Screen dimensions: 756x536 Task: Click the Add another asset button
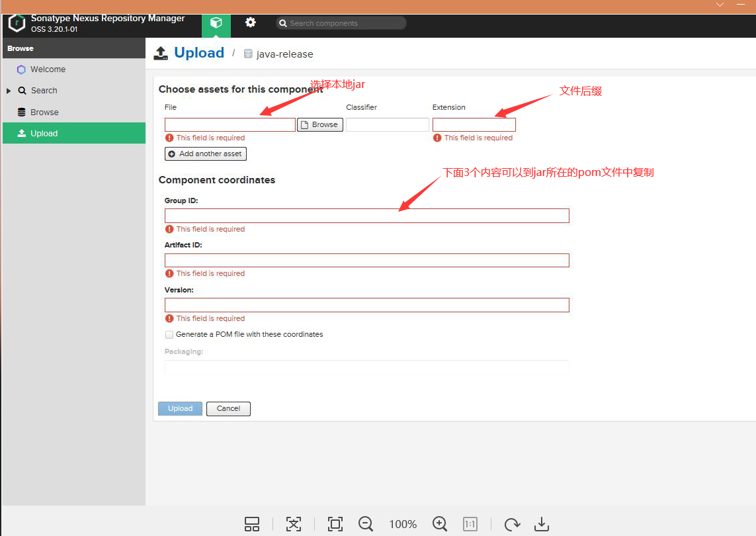pos(205,154)
